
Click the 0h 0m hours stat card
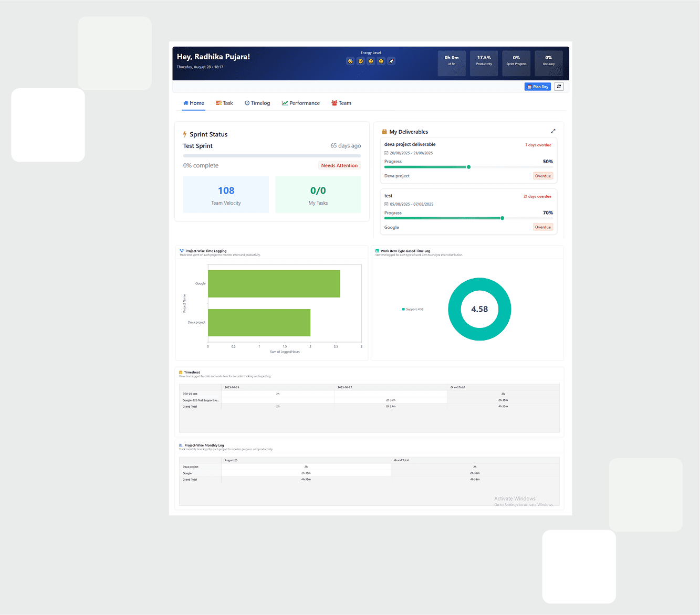[452, 63]
